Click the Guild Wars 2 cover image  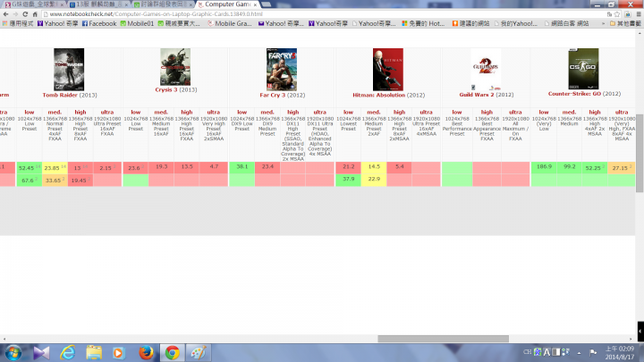click(x=486, y=70)
